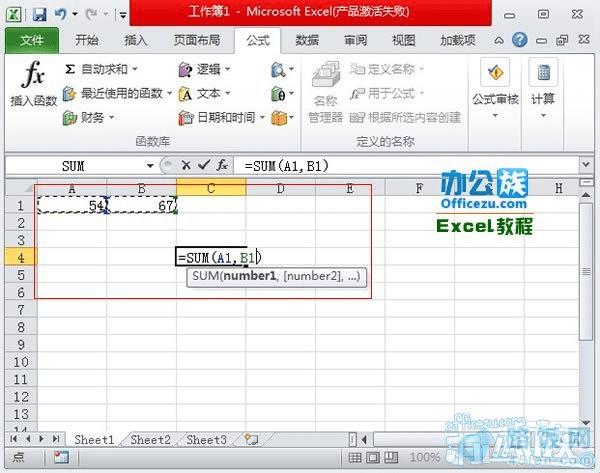Open Excel Help question mark icon
This screenshot has width=600, height=473.
[x=519, y=40]
